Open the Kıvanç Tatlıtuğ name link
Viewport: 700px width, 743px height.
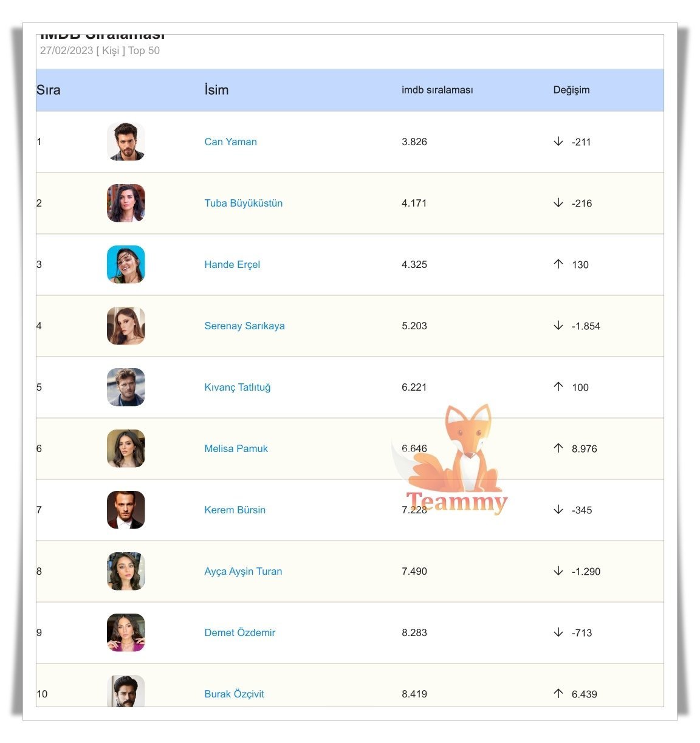(237, 387)
